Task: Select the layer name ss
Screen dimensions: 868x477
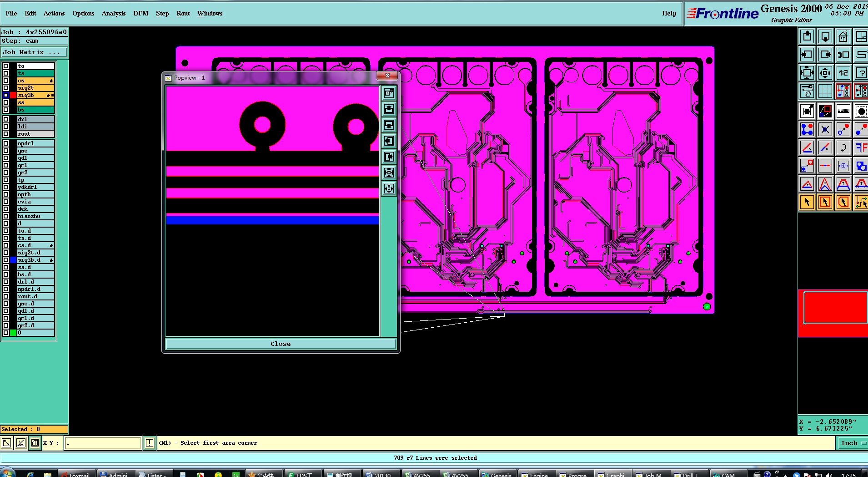Action: pyautogui.click(x=36, y=102)
